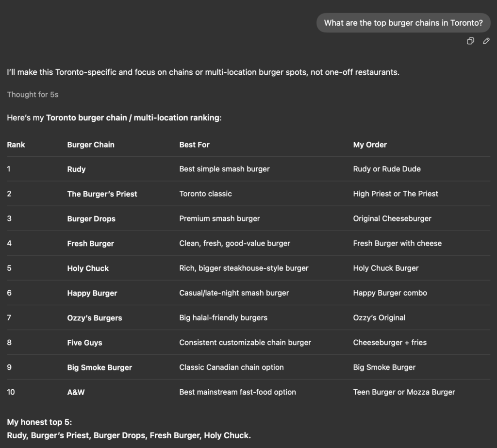Select 'Five Guys' chain name cell
The image size is (497, 448).
[x=84, y=342]
